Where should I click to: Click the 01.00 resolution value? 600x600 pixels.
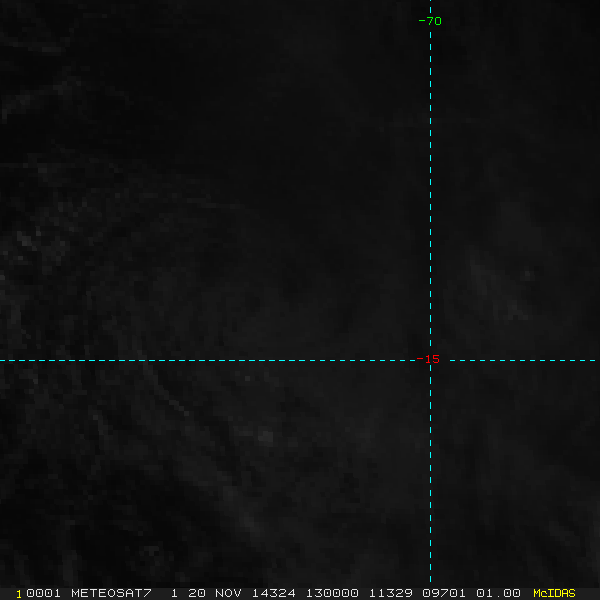coord(498,593)
